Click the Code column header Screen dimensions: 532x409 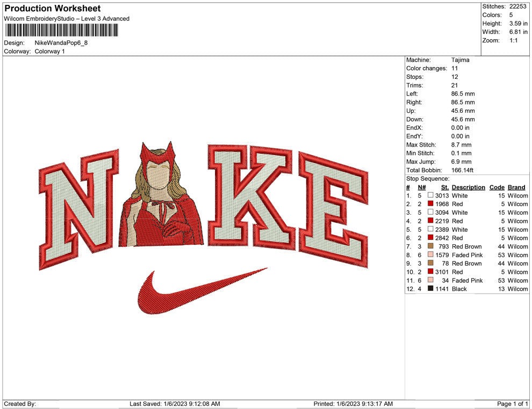coord(497,187)
